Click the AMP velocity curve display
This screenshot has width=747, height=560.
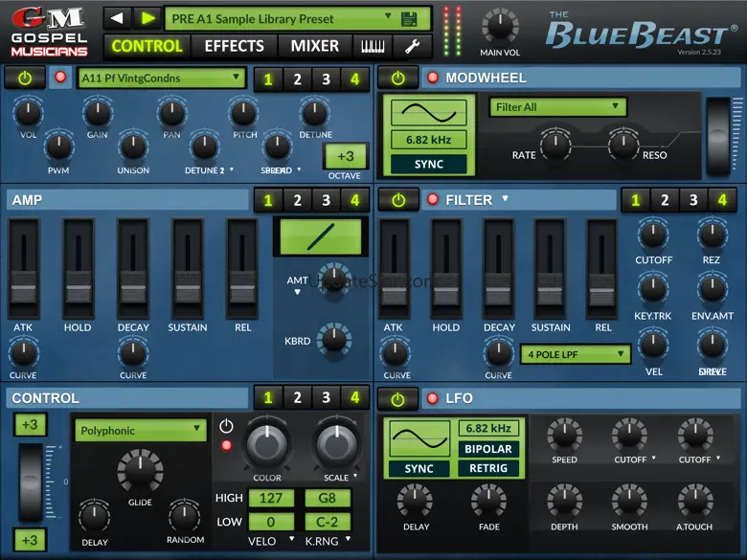(321, 236)
